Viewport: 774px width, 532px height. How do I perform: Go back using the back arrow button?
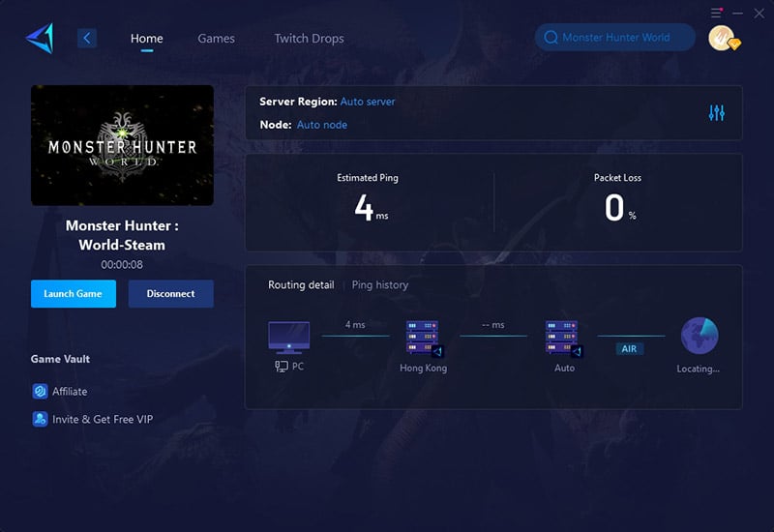[87, 38]
